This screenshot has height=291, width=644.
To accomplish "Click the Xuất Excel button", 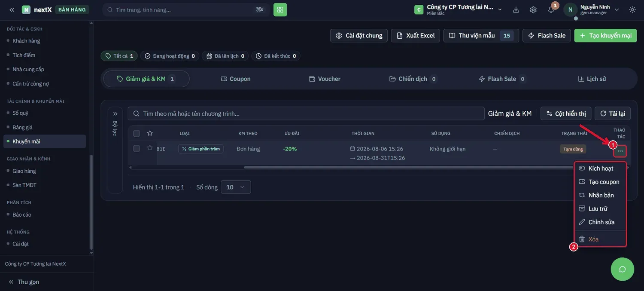I will tap(416, 35).
